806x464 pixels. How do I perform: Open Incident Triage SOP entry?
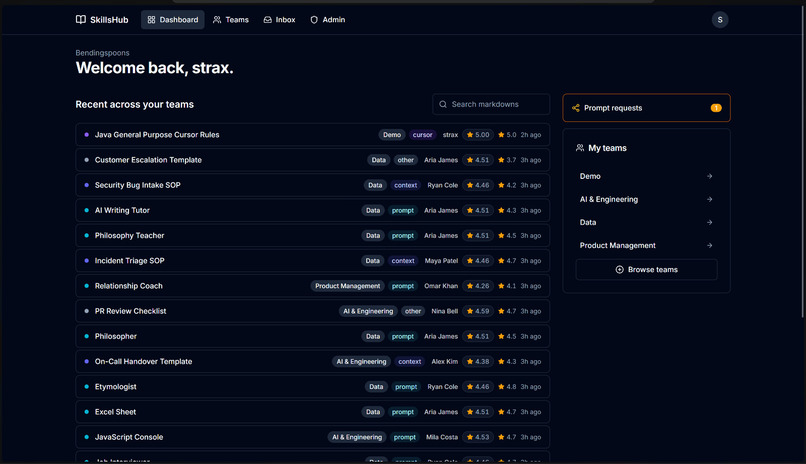pyautogui.click(x=313, y=261)
